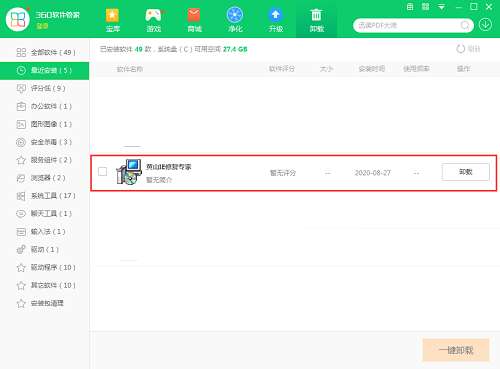The height and width of the screenshot is (369, 500).
Task: Sort by 安装时间 column header
Action: pos(372,69)
